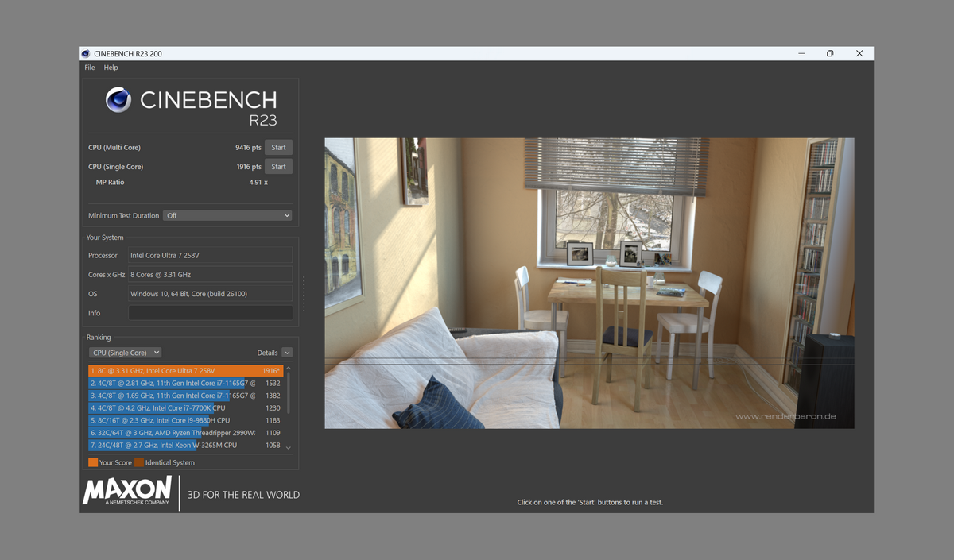Click the Info input field
Image resolution: width=954 pixels, height=560 pixels.
click(x=211, y=313)
